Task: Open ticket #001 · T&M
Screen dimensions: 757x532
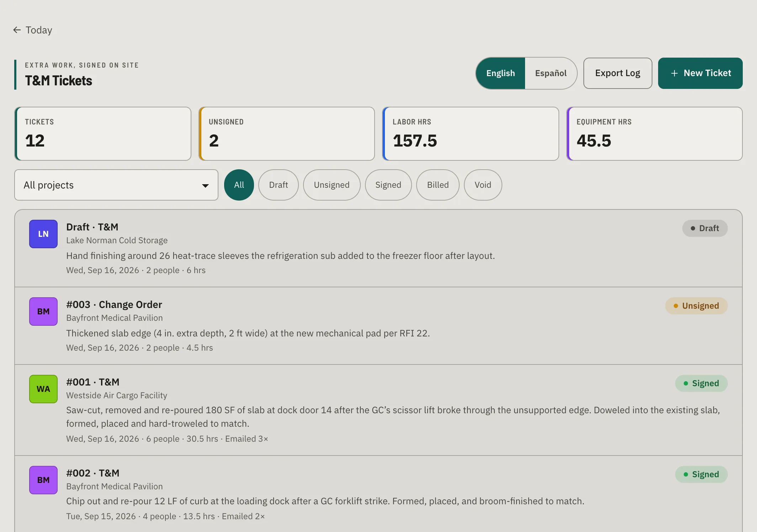Action: pyautogui.click(x=93, y=382)
